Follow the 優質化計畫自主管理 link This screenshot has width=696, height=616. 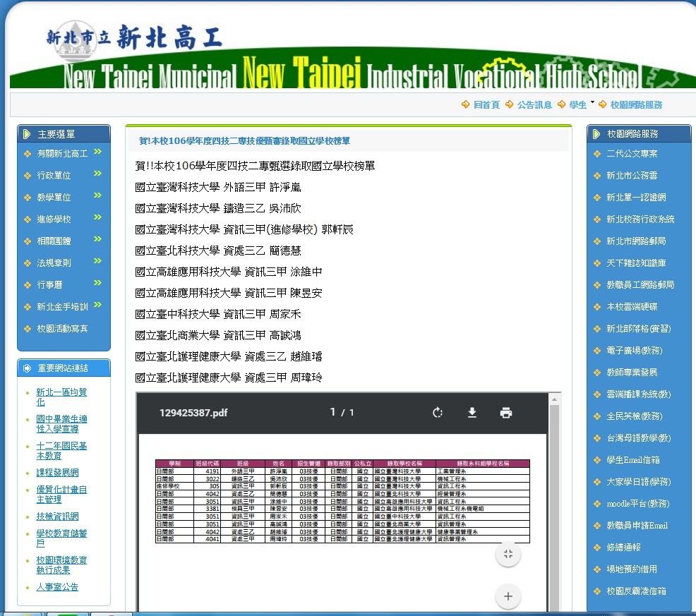pyautogui.click(x=61, y=495)
